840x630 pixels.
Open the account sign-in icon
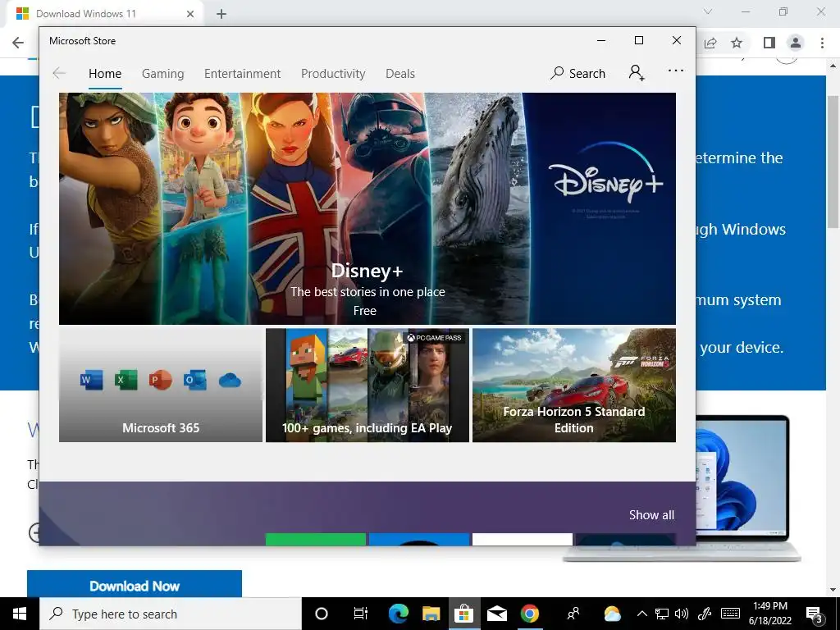coord(637,72)
